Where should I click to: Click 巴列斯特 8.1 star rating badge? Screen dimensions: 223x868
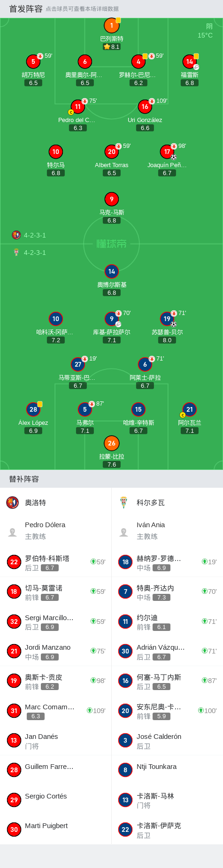(112, 46)
